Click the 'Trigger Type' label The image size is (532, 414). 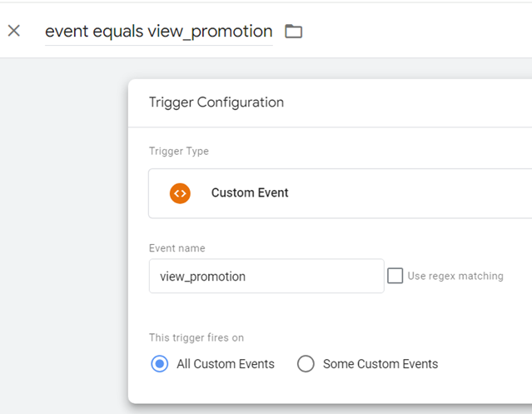tap(179, 152)
